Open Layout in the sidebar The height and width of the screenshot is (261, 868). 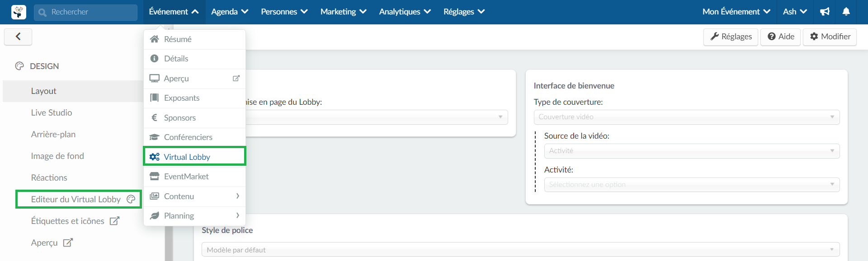coord(73,91)
